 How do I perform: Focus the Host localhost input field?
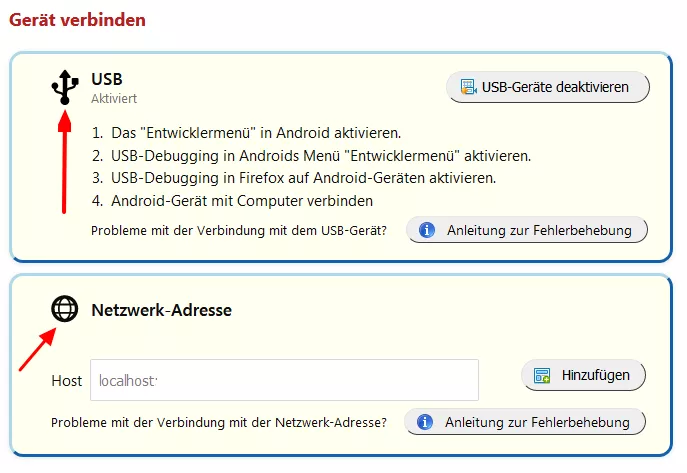point(284,380)
